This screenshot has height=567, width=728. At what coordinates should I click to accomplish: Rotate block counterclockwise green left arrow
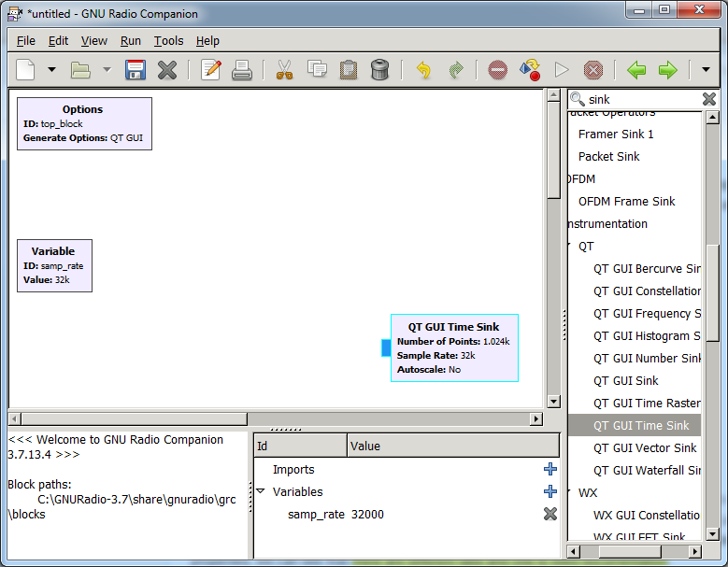636,70
